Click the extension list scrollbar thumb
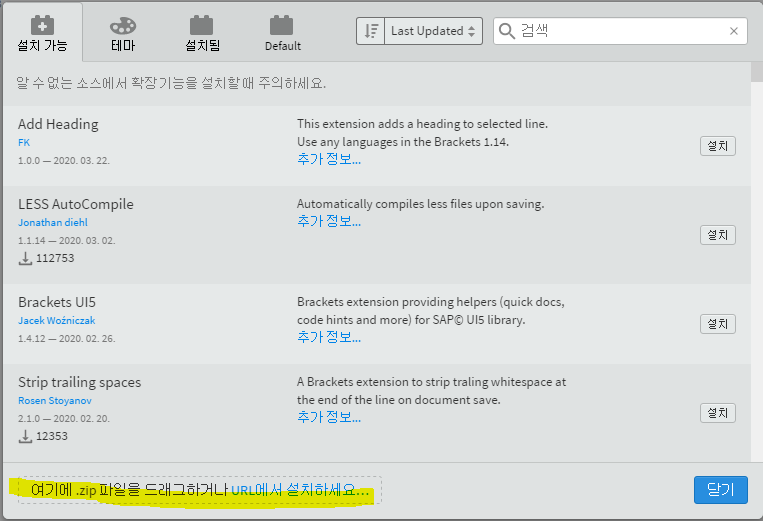 [x=757, y=72]
